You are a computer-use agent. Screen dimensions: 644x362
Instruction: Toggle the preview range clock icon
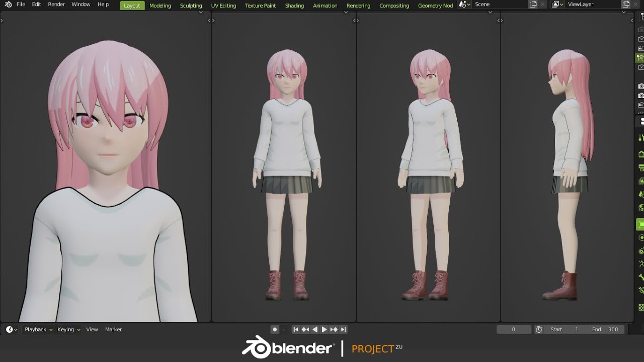point(539,330)
